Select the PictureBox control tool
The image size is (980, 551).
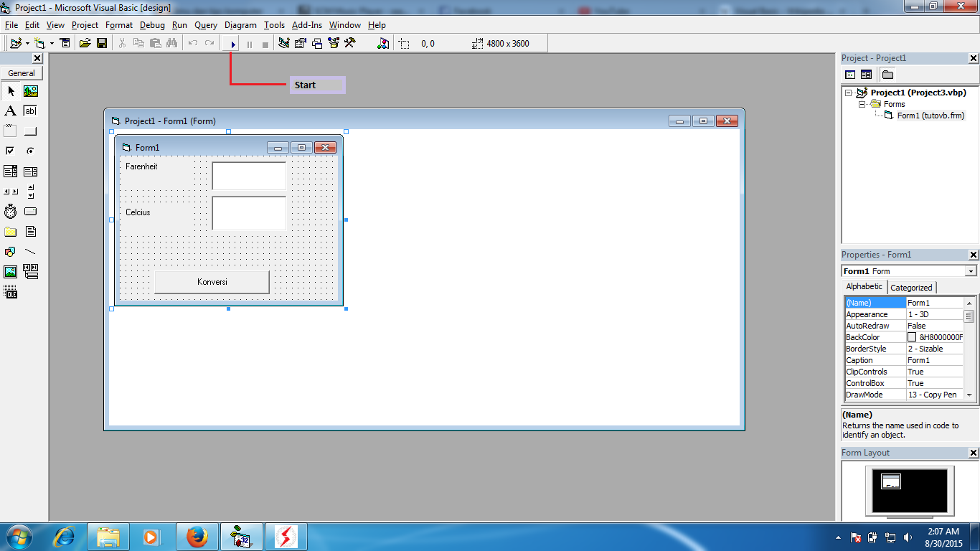point(30,91)
